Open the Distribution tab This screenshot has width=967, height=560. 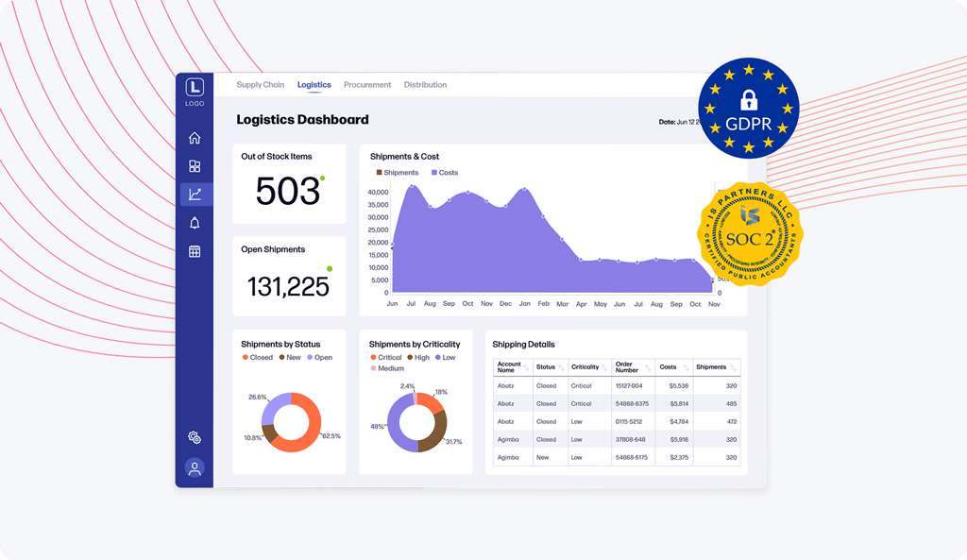(425, 85)
